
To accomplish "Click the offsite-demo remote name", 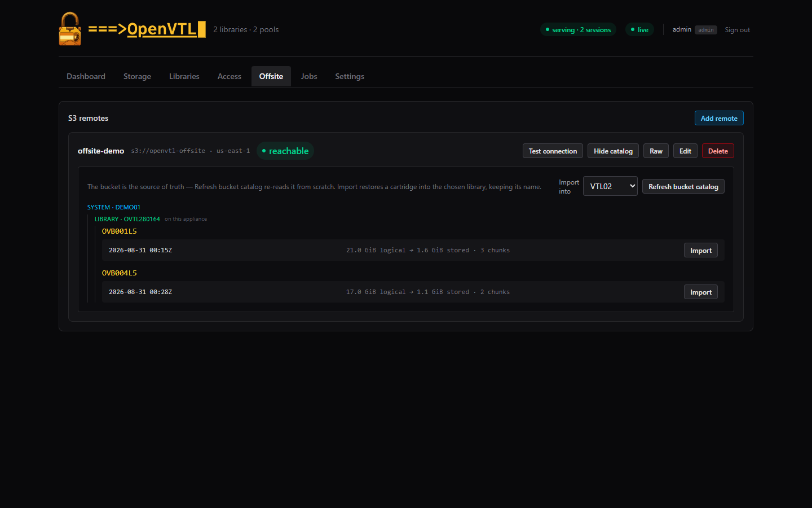I will (x=101, y=151).
